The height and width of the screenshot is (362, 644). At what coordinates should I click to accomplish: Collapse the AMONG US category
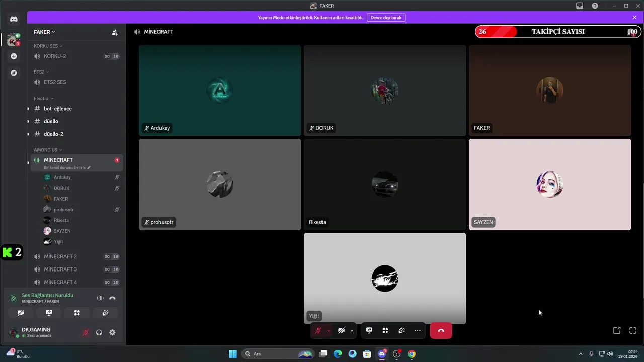point(48,150)
